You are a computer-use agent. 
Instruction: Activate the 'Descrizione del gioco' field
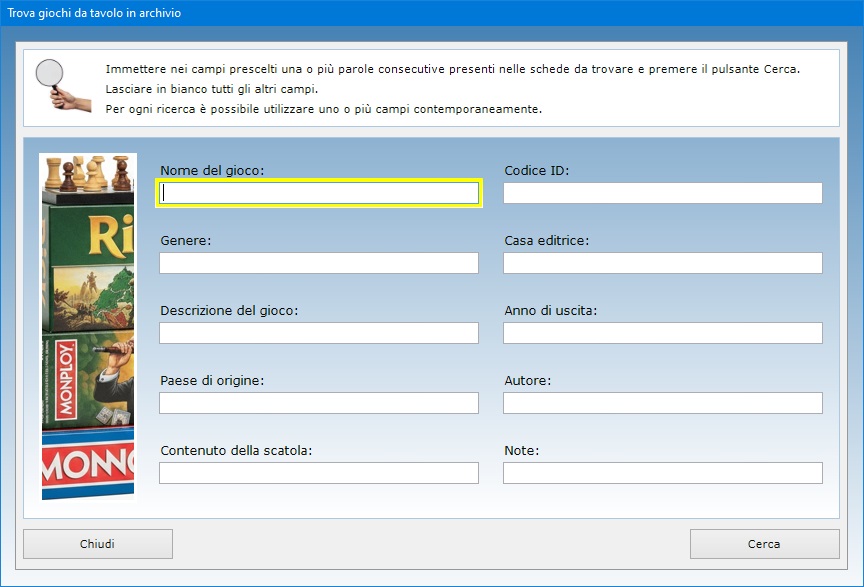(319, 333)
